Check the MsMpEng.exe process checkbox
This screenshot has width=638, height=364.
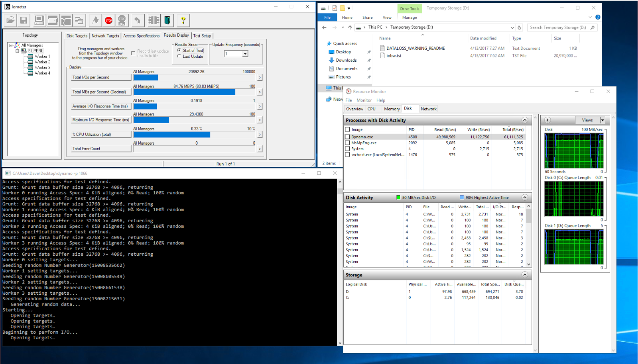point(347,143)
